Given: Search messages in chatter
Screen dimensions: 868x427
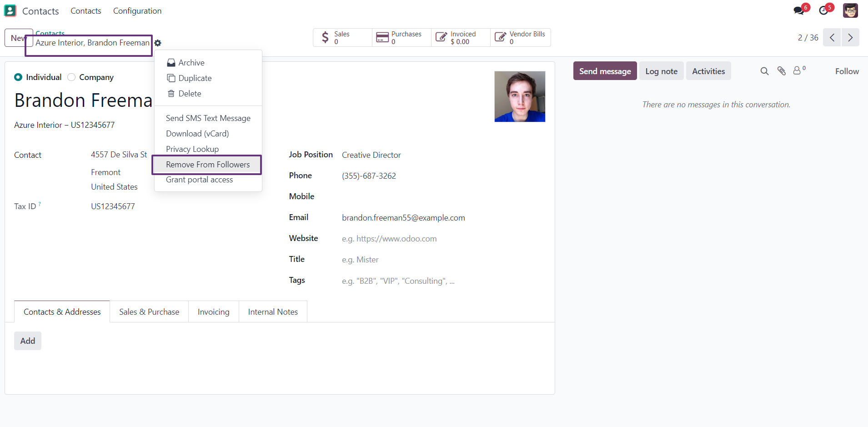Looking at the screenshot, I should [x=765, y=71].
